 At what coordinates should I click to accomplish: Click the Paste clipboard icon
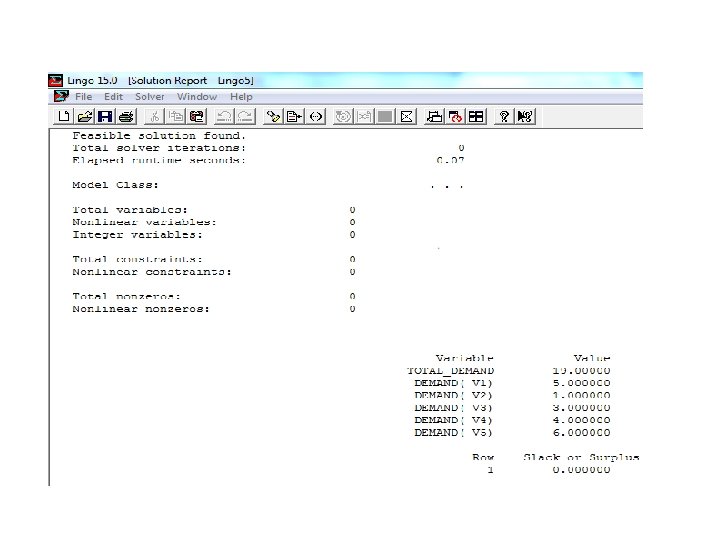197,117
